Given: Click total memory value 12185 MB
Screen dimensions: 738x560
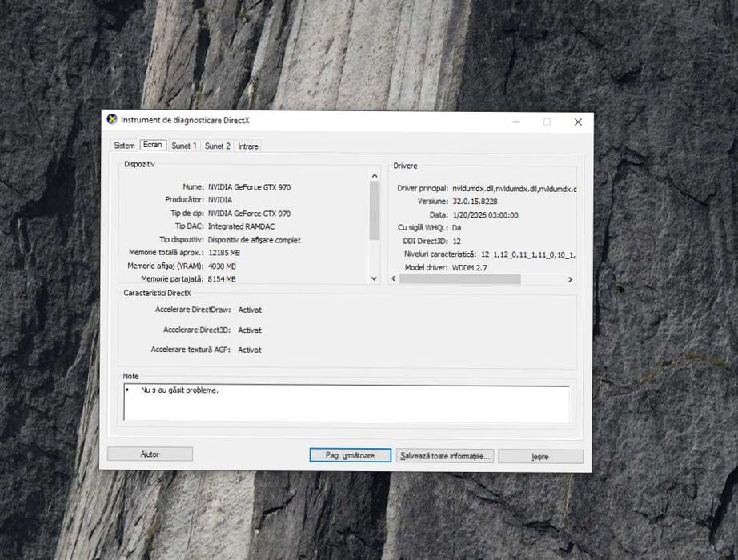Looking at the screenshot, I should [224, 253].
